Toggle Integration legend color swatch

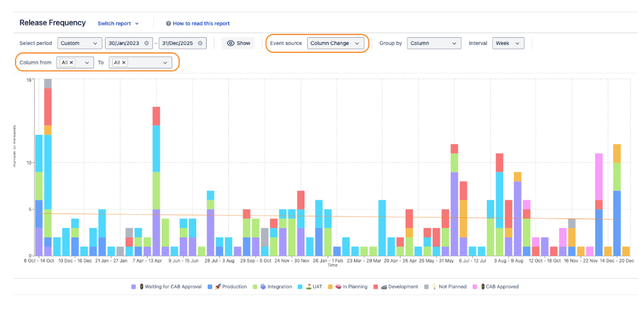pyautogui.click(x=254, y=286)
